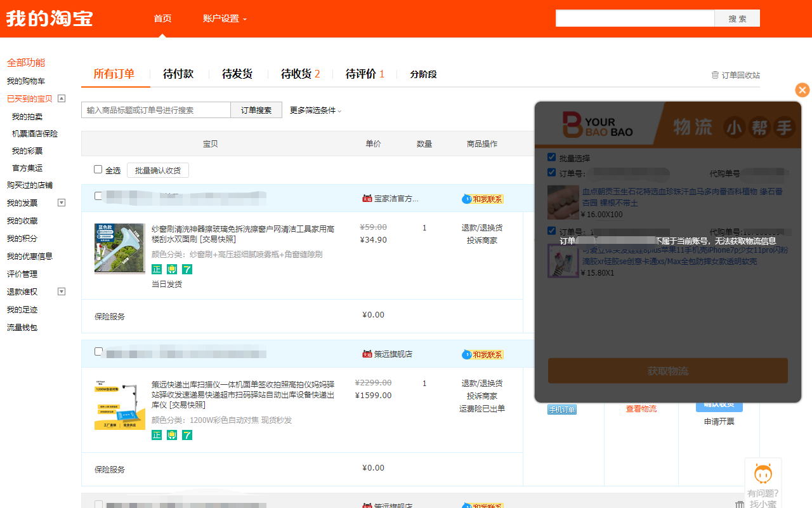Focus the order search input field
The image size is (812, 508).
156,110
